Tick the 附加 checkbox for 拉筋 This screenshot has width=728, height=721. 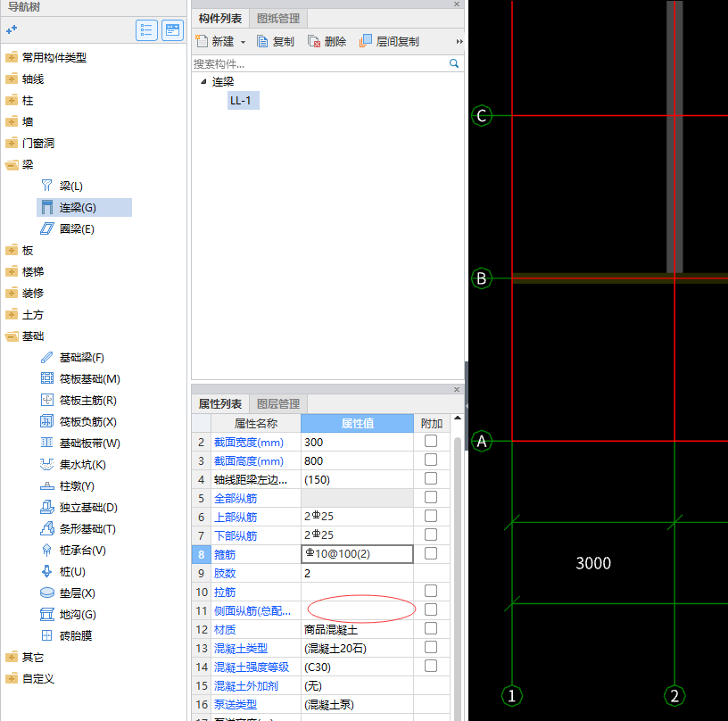click(431, 591)
